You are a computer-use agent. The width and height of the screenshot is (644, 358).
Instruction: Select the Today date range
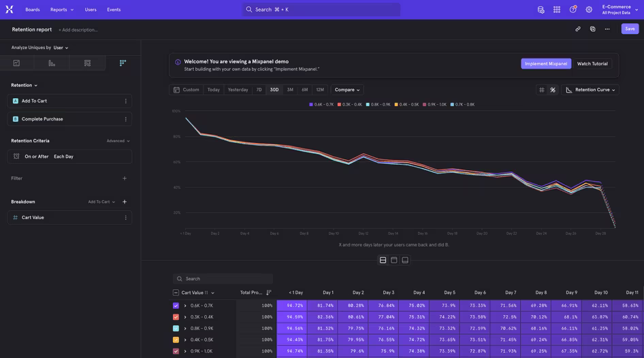[214, 90]
